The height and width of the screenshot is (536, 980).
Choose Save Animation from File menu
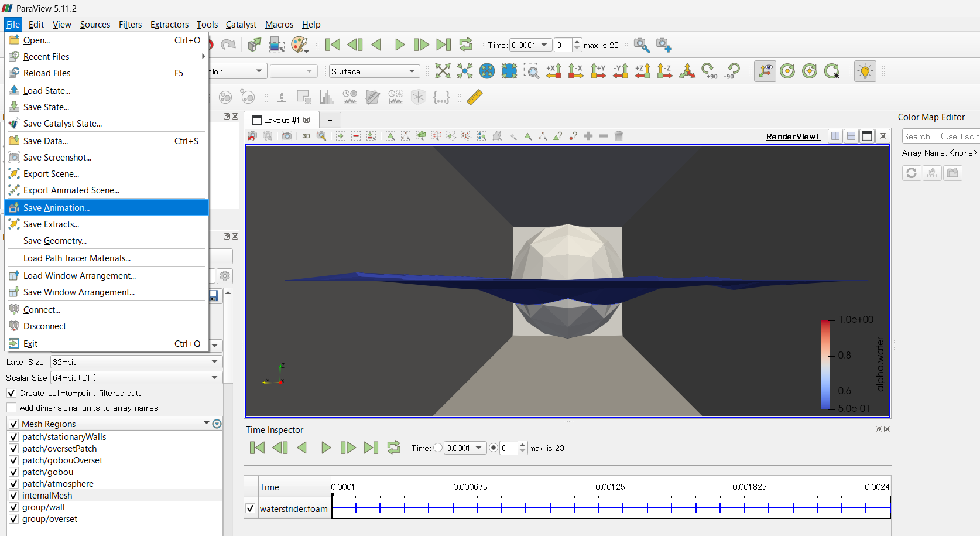[56, 208]
